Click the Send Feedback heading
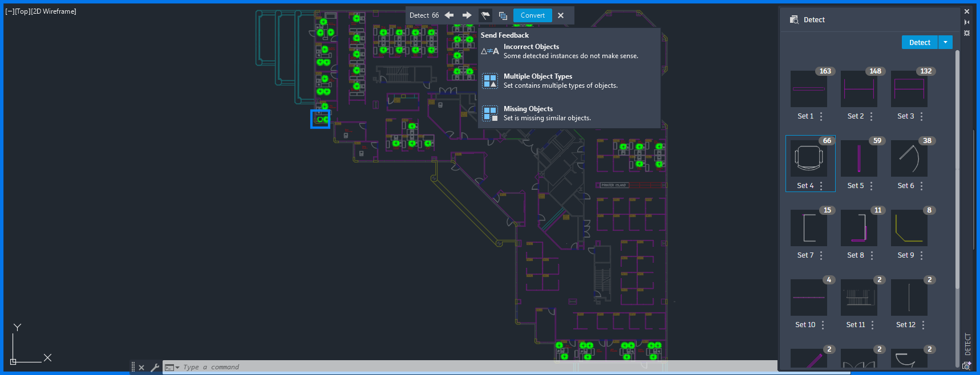 pos(505,35)
